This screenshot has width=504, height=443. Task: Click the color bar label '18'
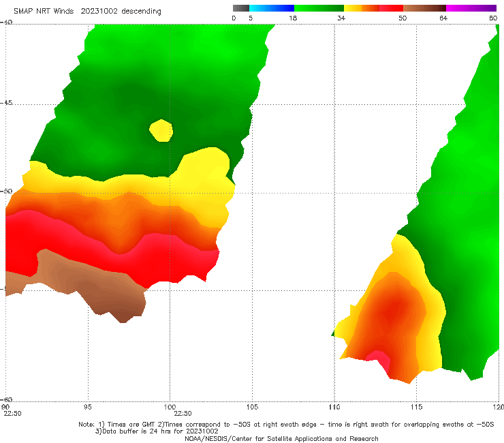[x=293, y=18]
